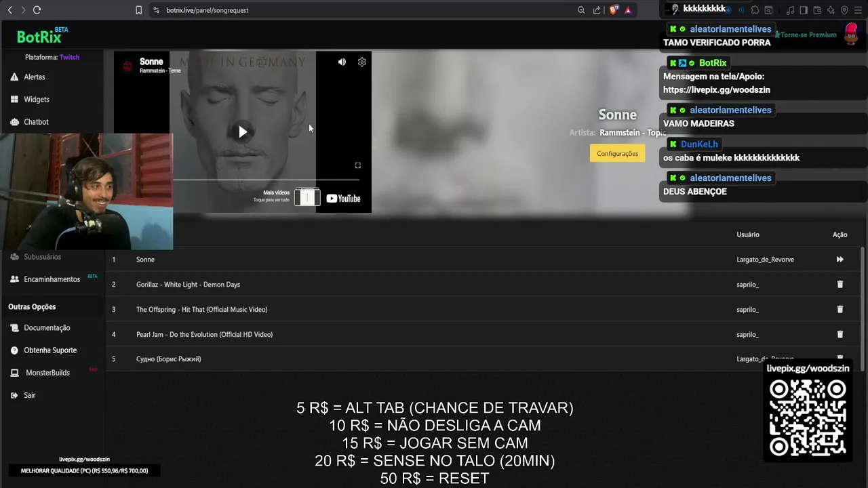The width and height of the screenshot is (868, 488).
Task: Enter video fullscreen mode
Action: (358, 165)
